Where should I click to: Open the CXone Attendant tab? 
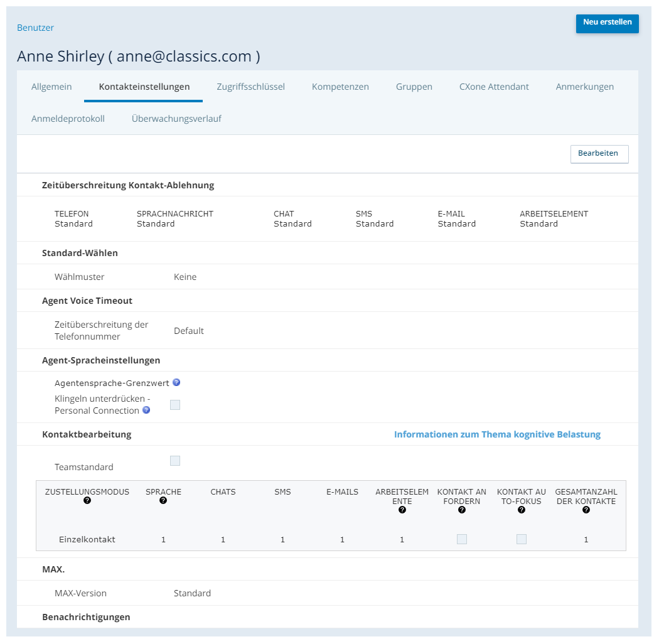494,87
